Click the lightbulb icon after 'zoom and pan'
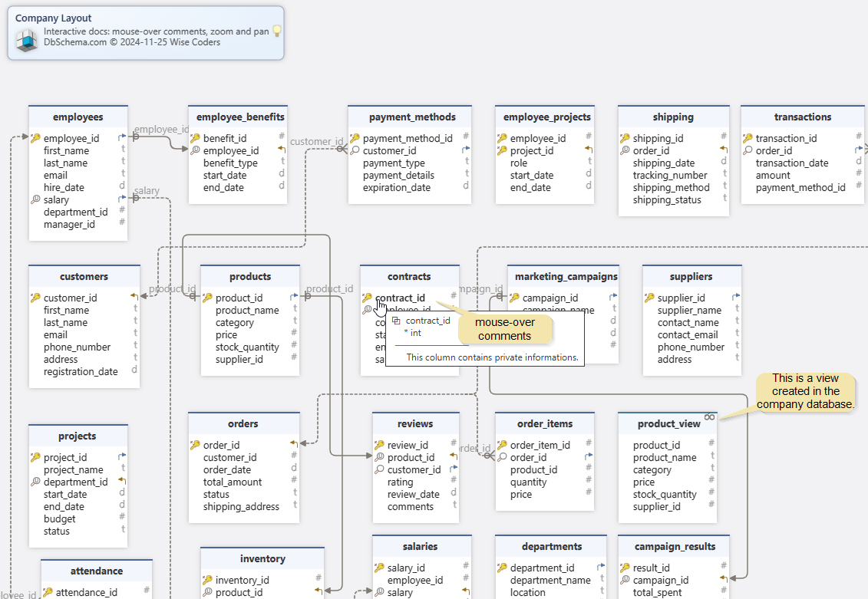The width and height of the screenshot is (868, 599). [x=277, y=31]
